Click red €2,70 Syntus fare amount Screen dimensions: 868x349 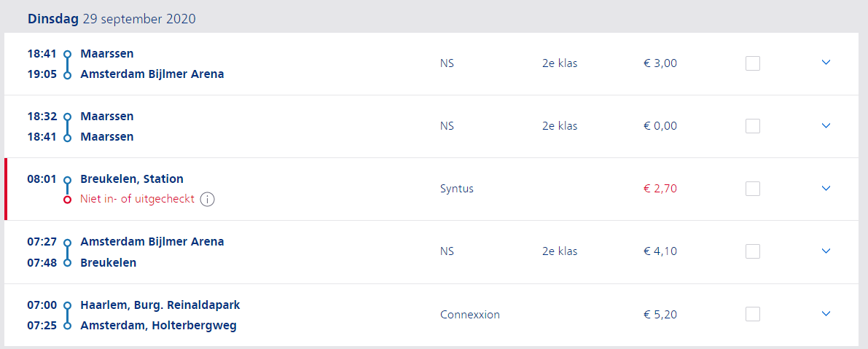660,189
